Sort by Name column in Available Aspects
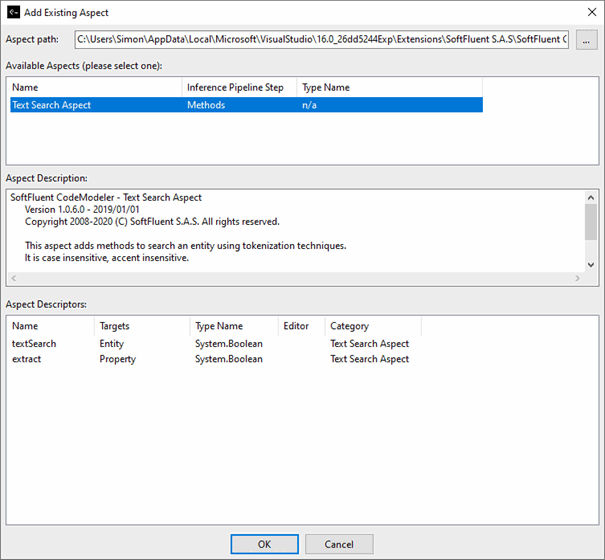605x560 pixels. point(96,88)
